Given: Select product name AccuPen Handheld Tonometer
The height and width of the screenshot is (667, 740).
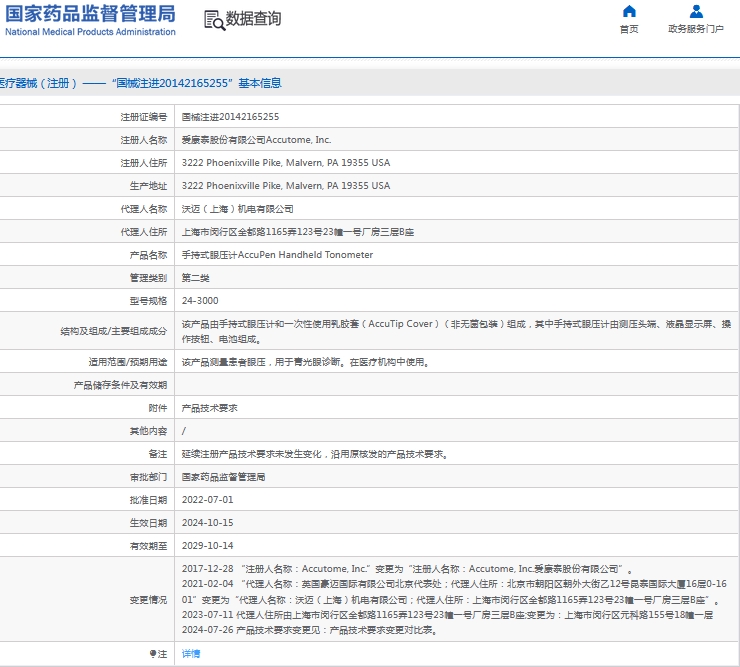Looking at the screenshot, I should point(278,255).
